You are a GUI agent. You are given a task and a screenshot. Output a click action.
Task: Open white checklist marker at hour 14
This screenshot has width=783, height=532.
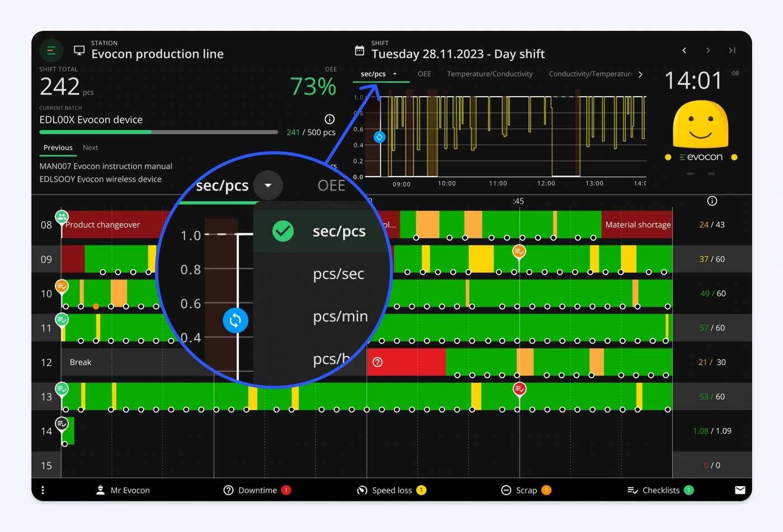click(x=62, y=424)
